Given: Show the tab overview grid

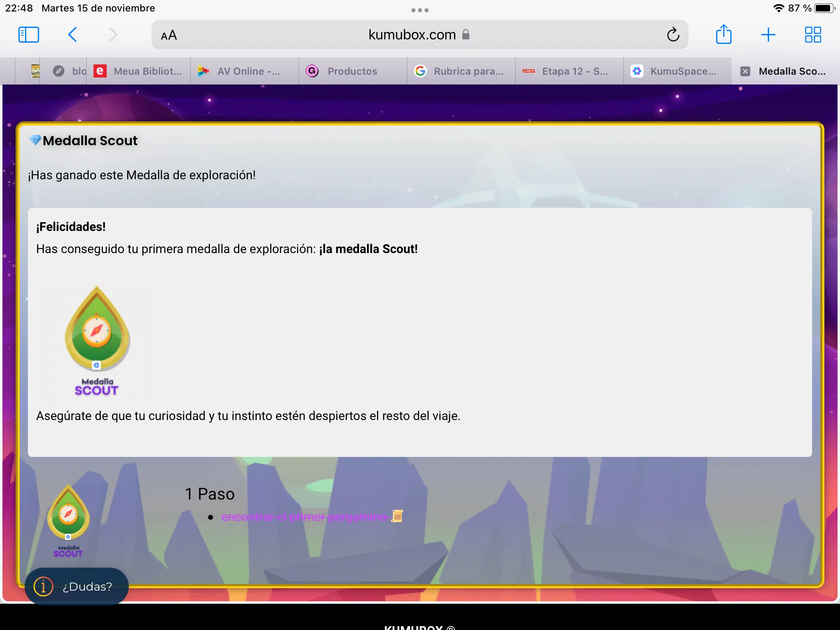Looking at the screenshot, I should 813,35.
